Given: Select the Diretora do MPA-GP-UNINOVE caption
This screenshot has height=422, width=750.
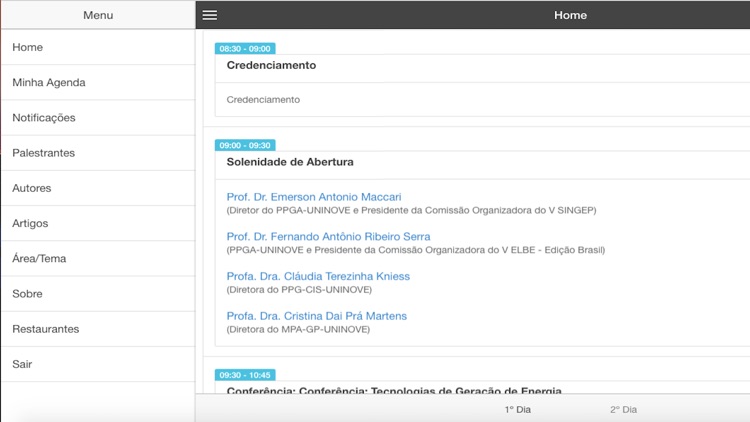Looking at the screenshot, I should pos(298,330).
